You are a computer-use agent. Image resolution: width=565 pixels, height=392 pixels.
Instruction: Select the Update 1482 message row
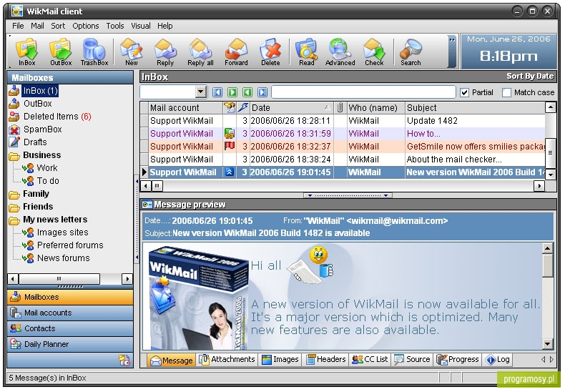tap(343, 121)
